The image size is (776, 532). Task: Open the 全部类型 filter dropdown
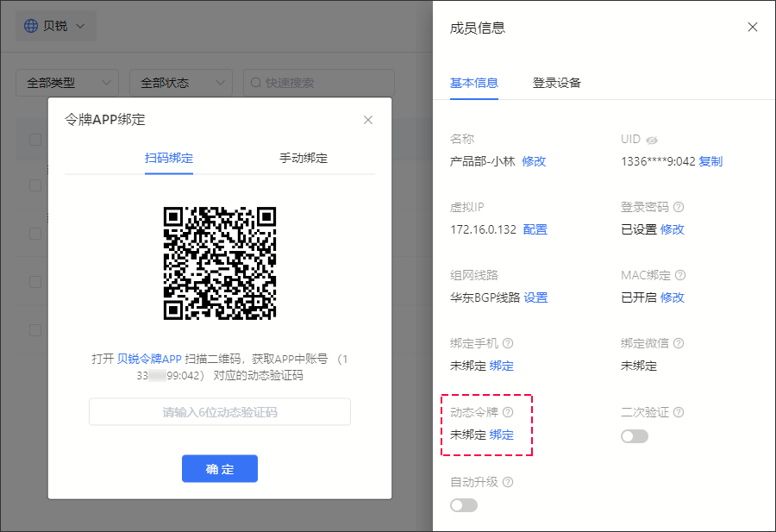(x=67, y=83)
